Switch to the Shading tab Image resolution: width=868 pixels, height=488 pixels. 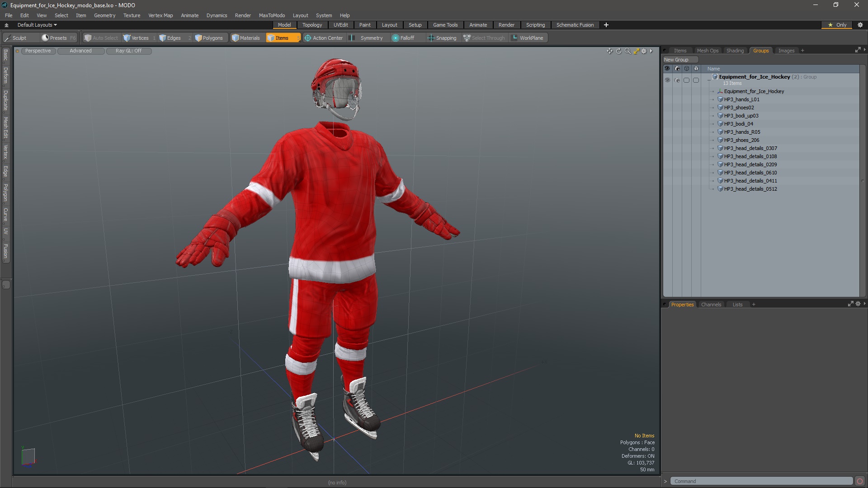pyautogui.click(x=735, y=51)
